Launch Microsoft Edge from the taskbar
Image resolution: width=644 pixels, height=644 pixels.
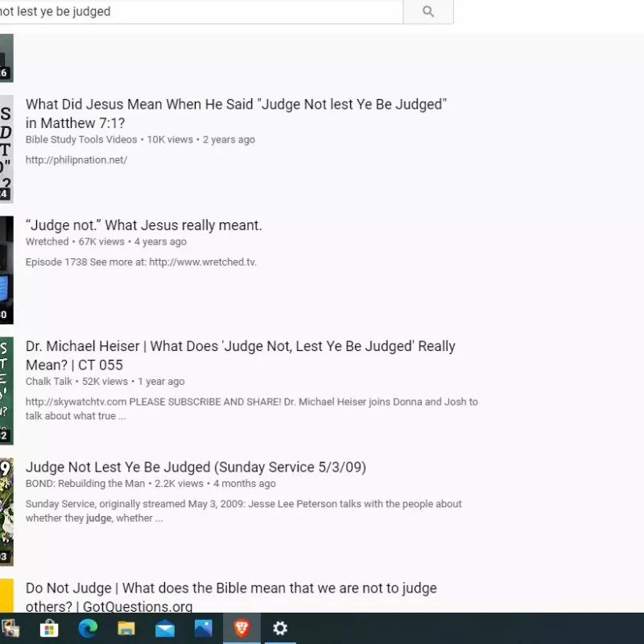click(88, 628)
